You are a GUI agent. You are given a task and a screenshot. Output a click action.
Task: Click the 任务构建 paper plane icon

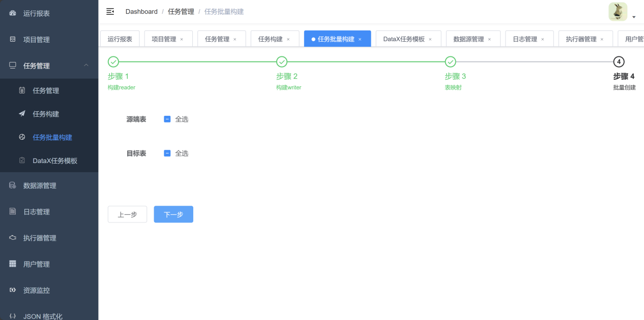click(22, 114)
